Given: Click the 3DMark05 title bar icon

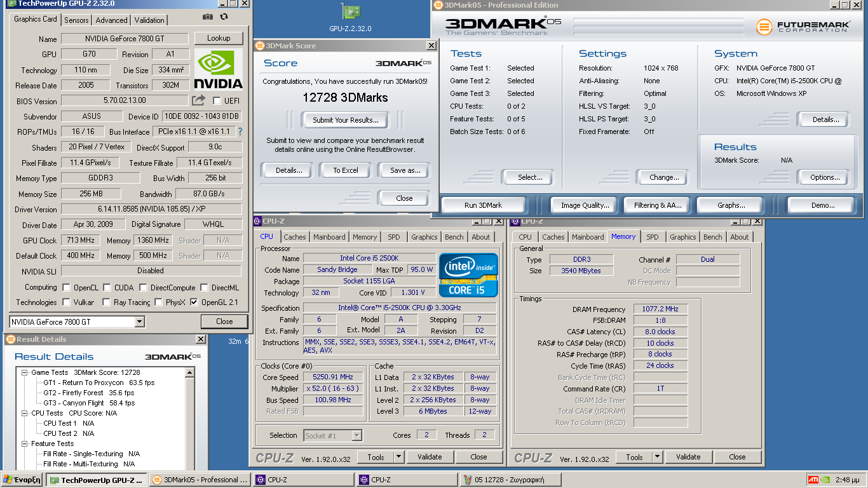Looking at the screenshot, I should tap(437, 5).
